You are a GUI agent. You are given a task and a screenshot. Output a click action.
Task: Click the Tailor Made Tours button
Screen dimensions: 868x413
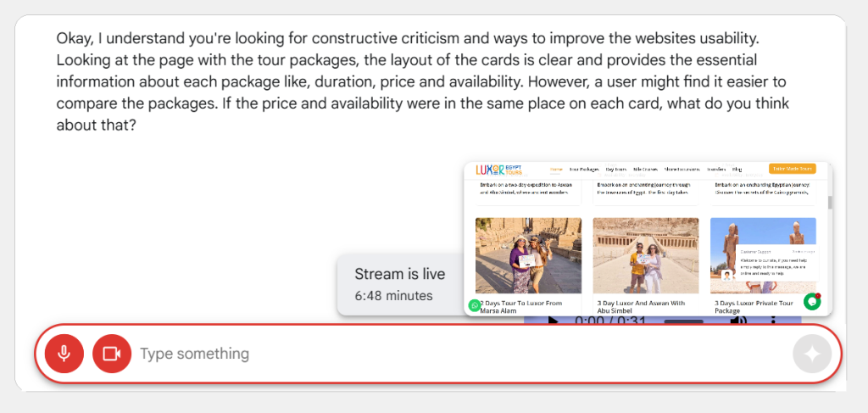792,169
